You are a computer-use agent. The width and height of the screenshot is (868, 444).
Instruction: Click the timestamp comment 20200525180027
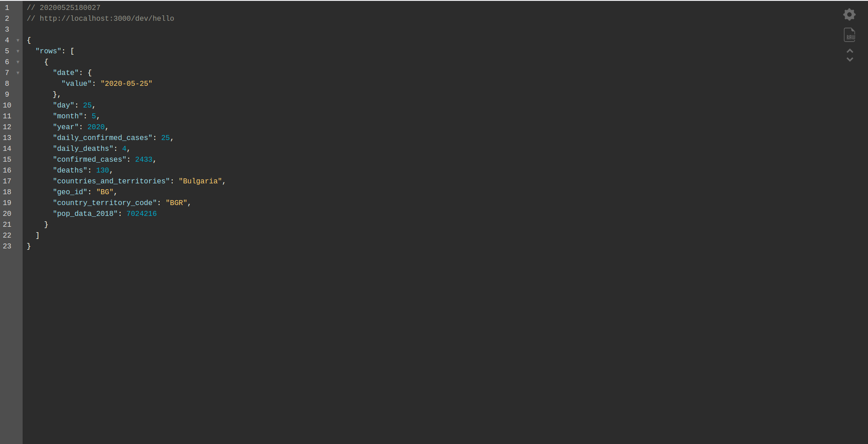click(70, 8)
